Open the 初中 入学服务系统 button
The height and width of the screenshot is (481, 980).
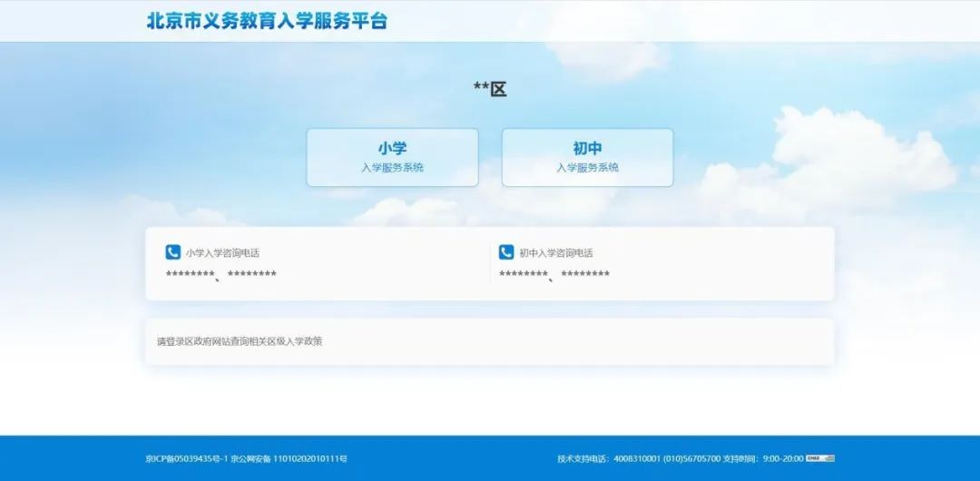point(587,157)
